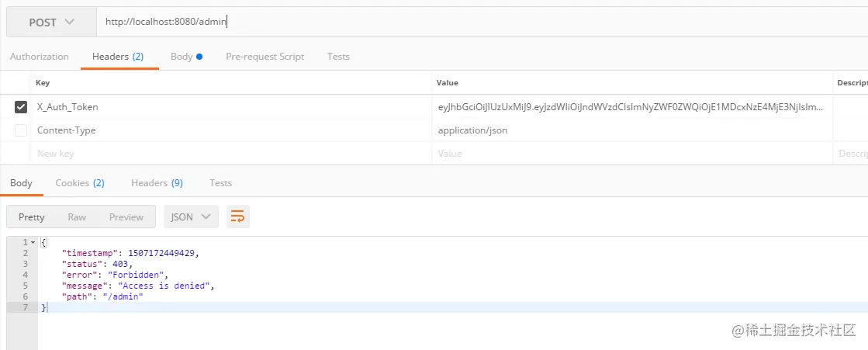Switch to the Authorization tab

[40, 57]
